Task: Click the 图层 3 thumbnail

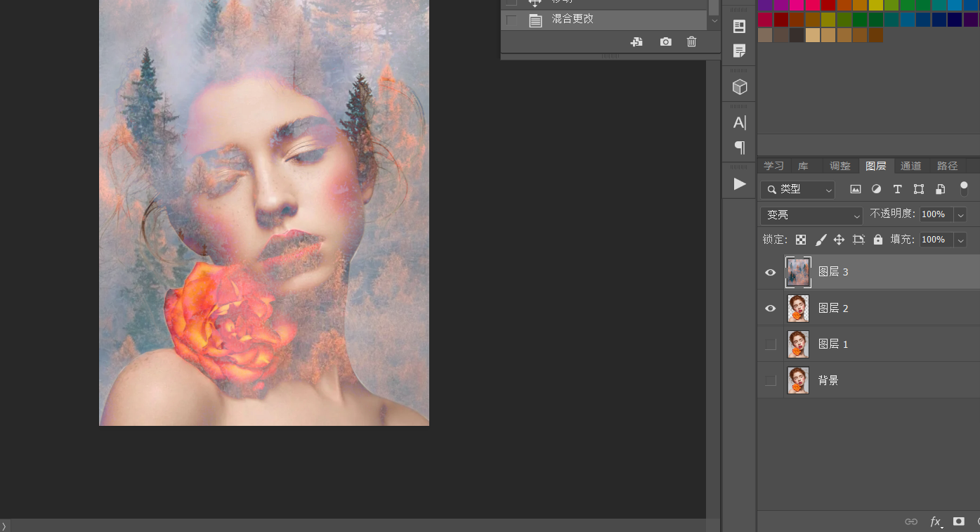Action: (x=798, y=272)
